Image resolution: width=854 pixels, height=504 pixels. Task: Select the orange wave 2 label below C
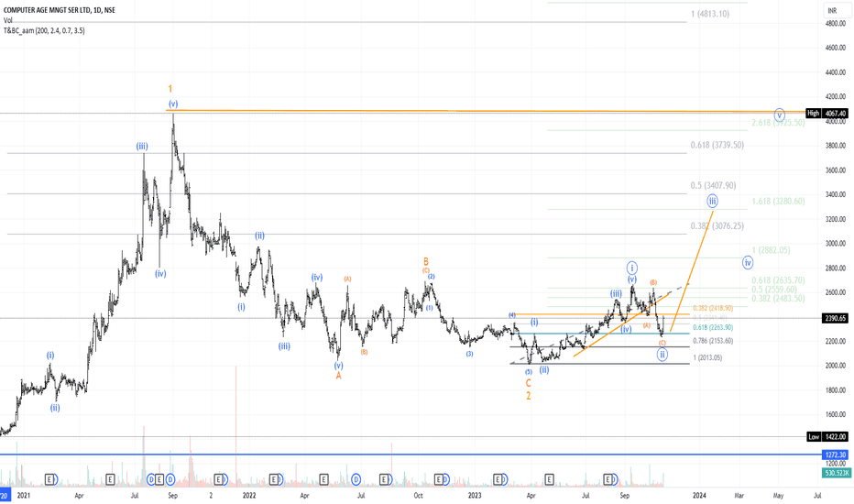point(529,396)
